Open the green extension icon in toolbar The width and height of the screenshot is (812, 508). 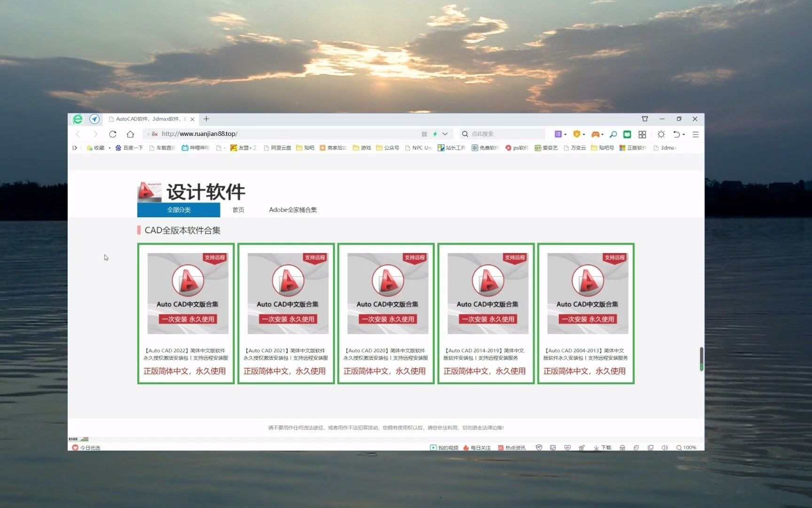(x=627, y=134)
